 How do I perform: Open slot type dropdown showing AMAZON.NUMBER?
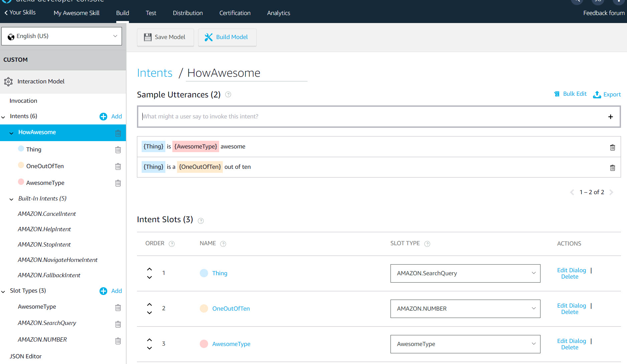pos(465,309)
